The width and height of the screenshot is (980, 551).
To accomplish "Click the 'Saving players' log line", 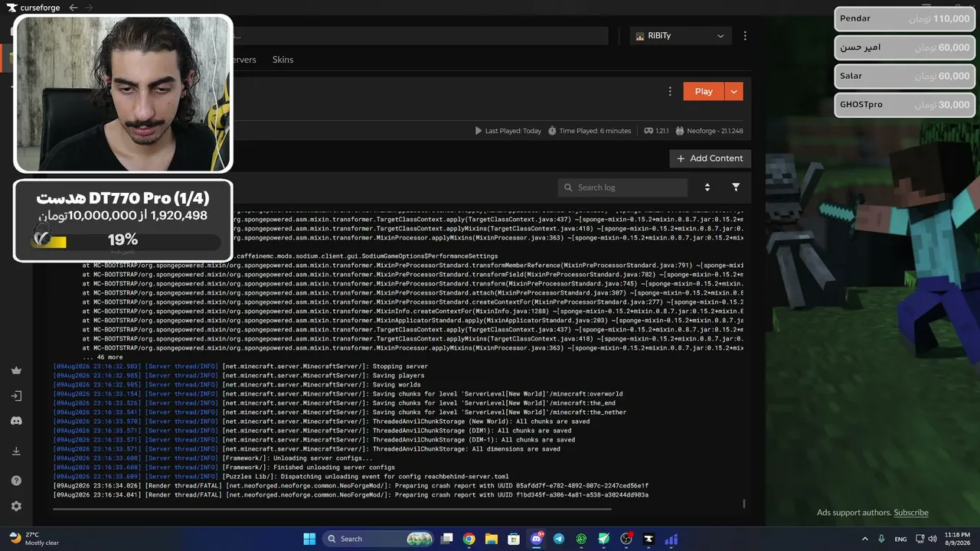I will tap(239, 376).
